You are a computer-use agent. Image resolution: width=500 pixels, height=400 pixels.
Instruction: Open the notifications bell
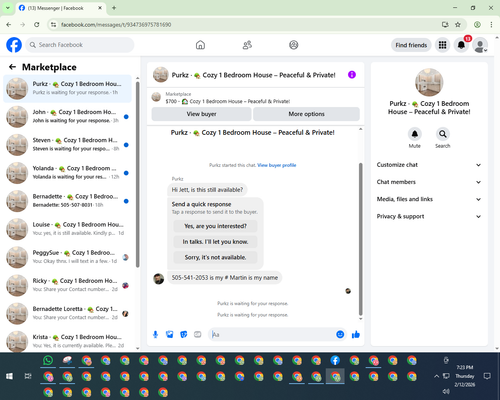click(461, 45)
